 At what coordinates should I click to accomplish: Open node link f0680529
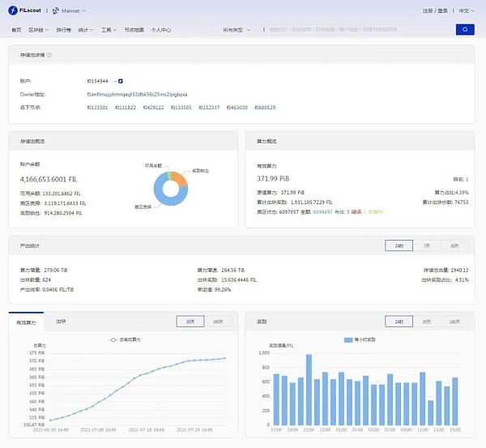pos(265,107)
